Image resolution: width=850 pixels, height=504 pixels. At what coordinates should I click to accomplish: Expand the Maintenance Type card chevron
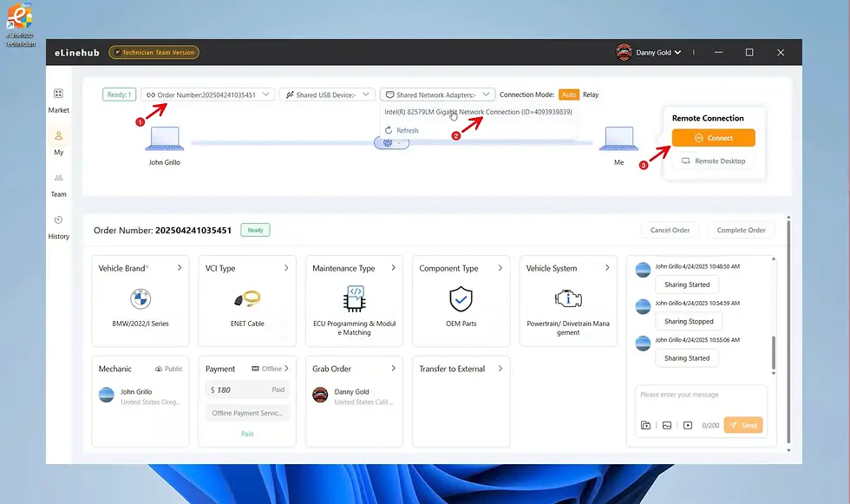(x=394, y=268)
